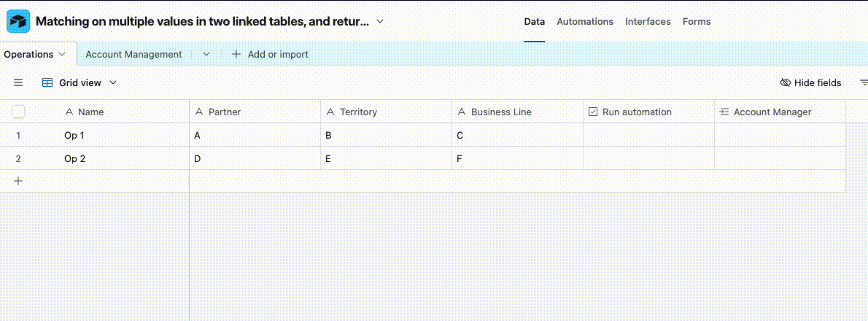Expand the base title dropdown chevron
This screenshot has width=868, height=321.
[380, 22]
